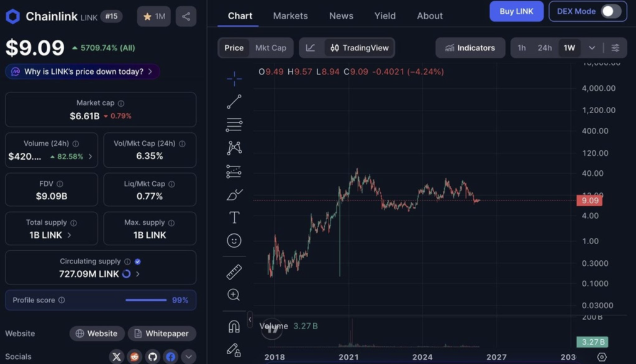636x364 pixels.
Task: Set timeframe to 24h
Action: pos(544,48)
